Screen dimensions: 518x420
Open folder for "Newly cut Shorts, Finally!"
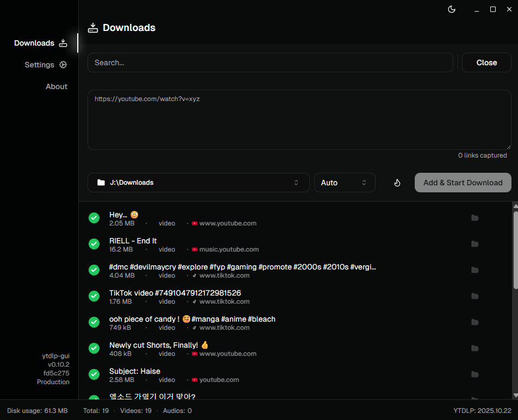(x=475, y=348)
